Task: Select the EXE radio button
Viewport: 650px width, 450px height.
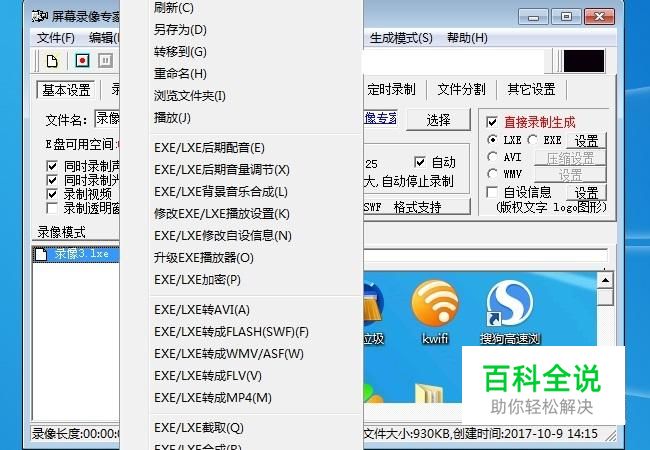Action: 532,140
